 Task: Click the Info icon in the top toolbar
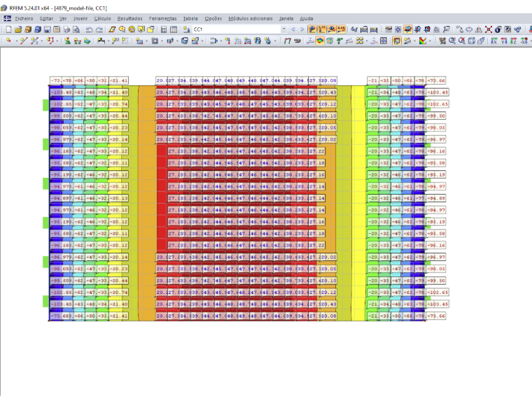click(498, 29)
